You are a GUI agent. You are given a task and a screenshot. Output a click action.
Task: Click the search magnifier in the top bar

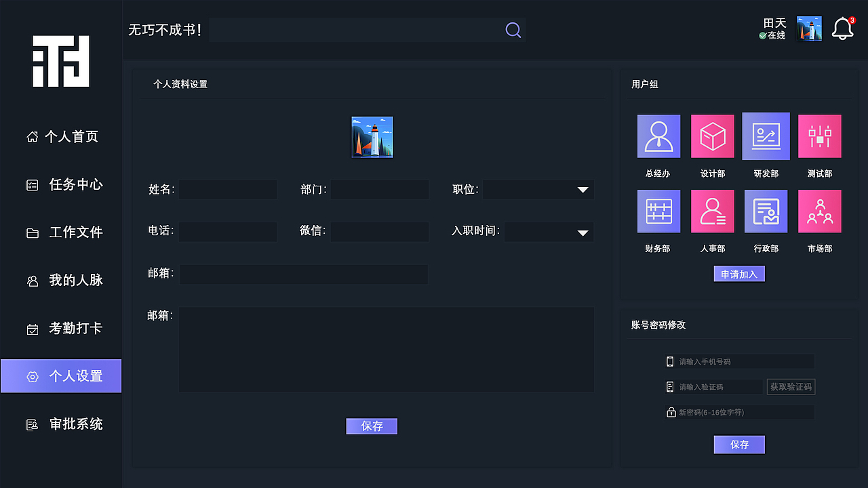tap(513, 30)
